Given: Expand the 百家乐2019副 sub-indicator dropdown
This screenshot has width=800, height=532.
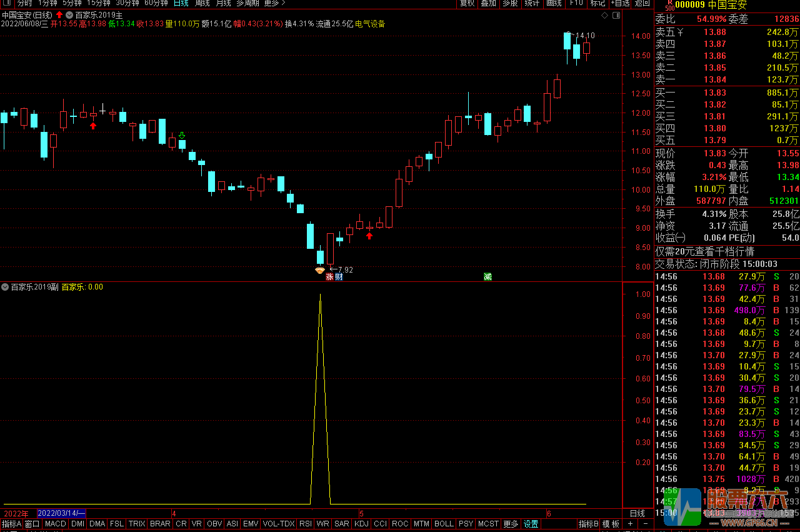Looking at the screenshot, I should click(5, 287).
